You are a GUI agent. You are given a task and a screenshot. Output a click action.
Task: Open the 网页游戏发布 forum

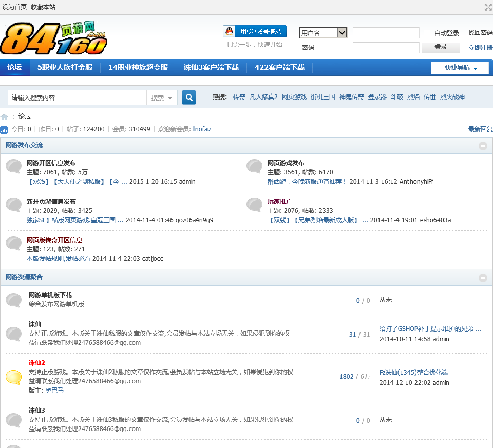coord(286,163)
